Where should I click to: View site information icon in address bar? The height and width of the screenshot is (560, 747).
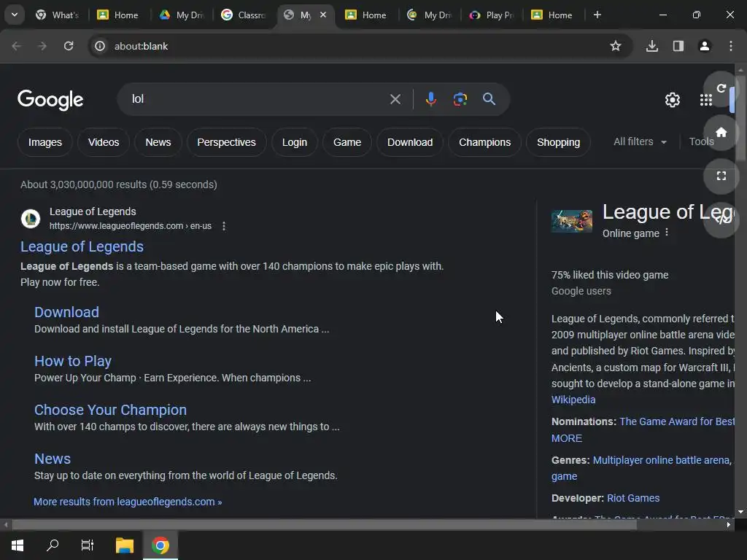(99, 46)
